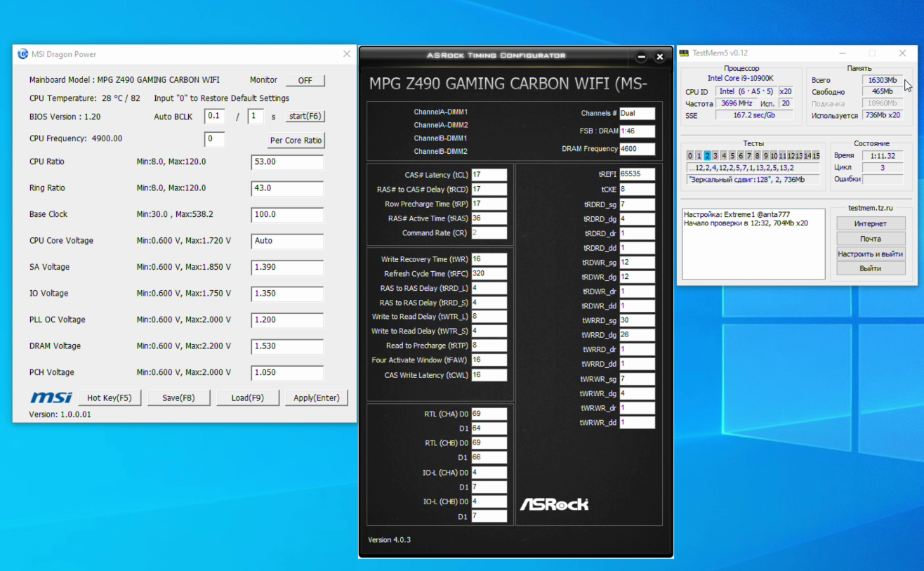Viewport: 924px width, 571px height.
Task: Click the TestMem5 log text area
Action: tap(753, 244)
